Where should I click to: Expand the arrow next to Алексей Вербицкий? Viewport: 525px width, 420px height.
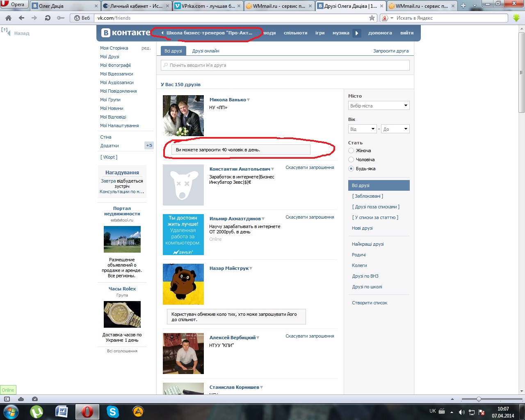coord(258,338)
